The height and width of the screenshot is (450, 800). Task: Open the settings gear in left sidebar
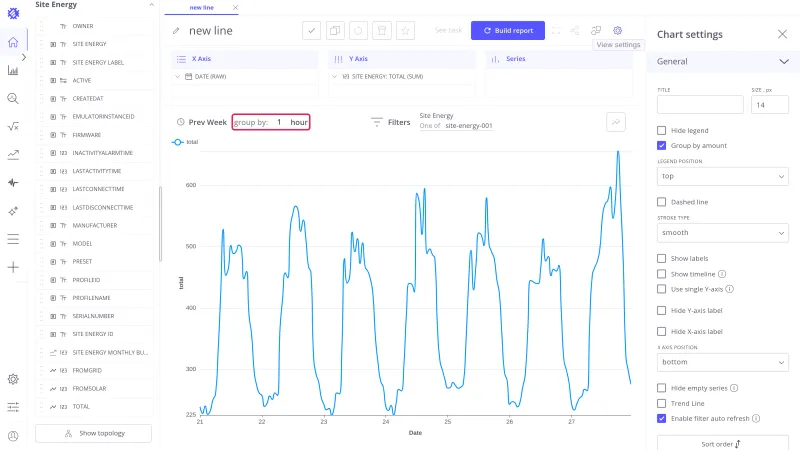pos(13,379)
